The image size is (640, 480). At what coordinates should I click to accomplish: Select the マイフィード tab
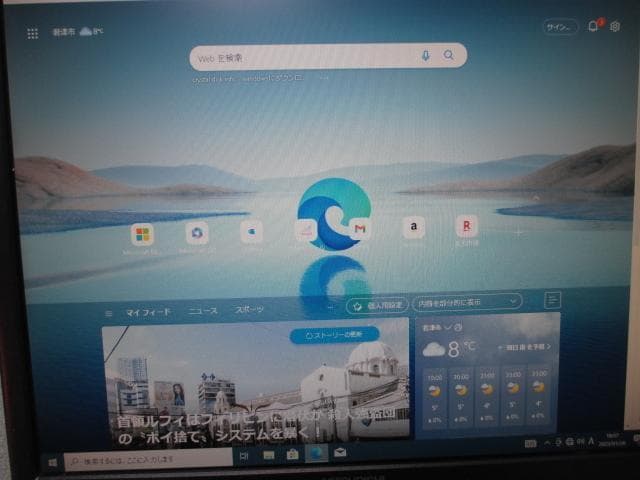pyautogui.click(x=146, y=312)
